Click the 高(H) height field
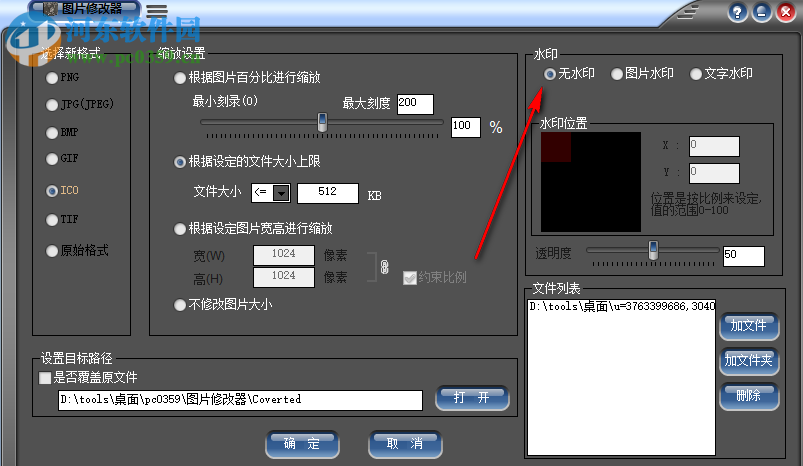The width and height of the screenshot is (803, 466). click(x=284, y=277)
